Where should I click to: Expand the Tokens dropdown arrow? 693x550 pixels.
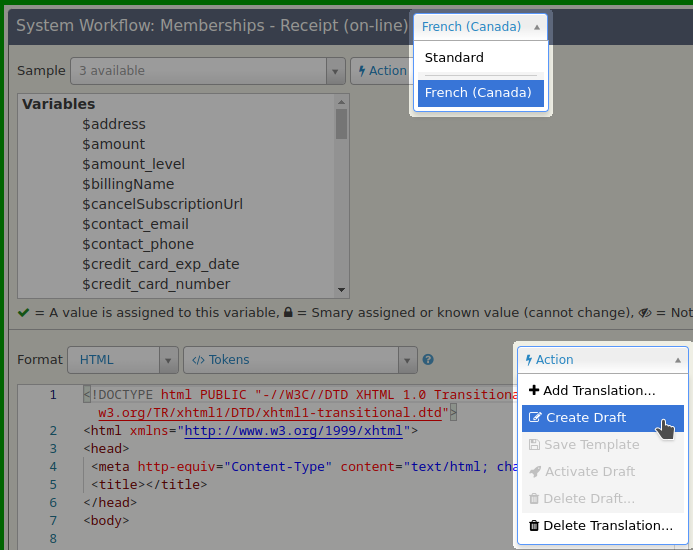pos(407,360)
